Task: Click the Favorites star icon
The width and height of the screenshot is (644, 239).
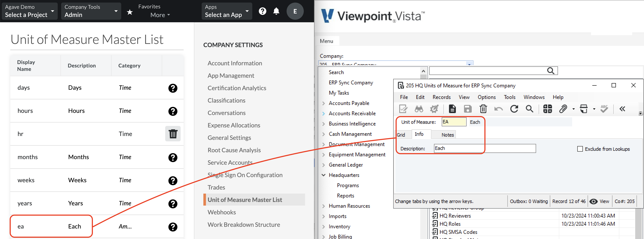Action: pos(130,12)
